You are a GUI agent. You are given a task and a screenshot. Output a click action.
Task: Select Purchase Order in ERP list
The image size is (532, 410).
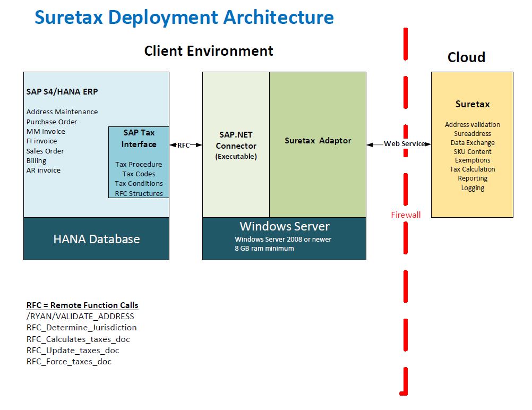[x=52, y=122]
